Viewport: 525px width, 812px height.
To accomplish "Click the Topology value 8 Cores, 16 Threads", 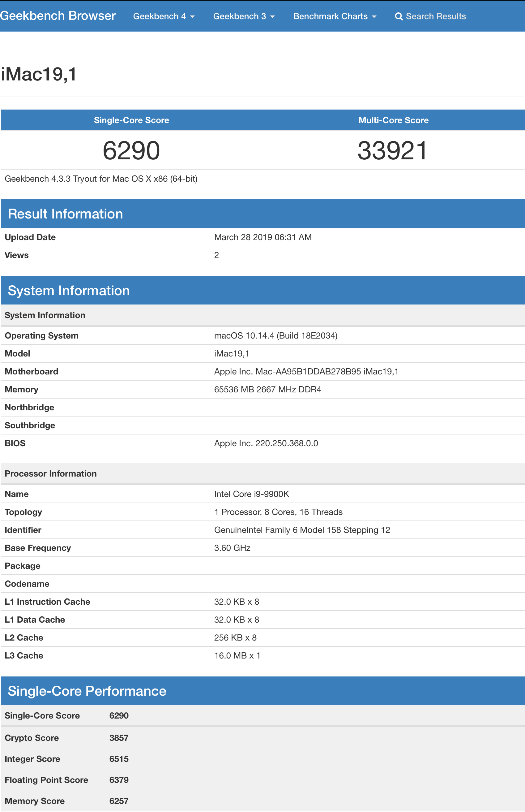I will coord(278,512).
